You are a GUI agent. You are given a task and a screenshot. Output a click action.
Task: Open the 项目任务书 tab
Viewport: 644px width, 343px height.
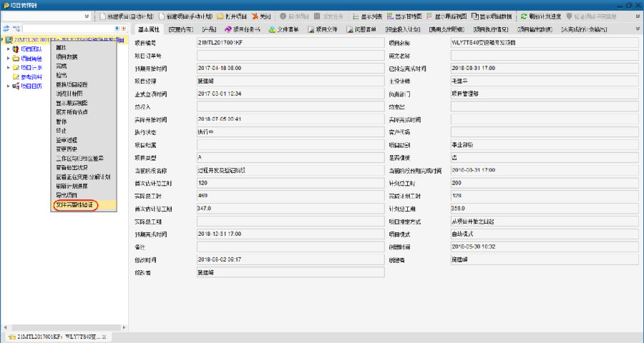click(243, 29)
